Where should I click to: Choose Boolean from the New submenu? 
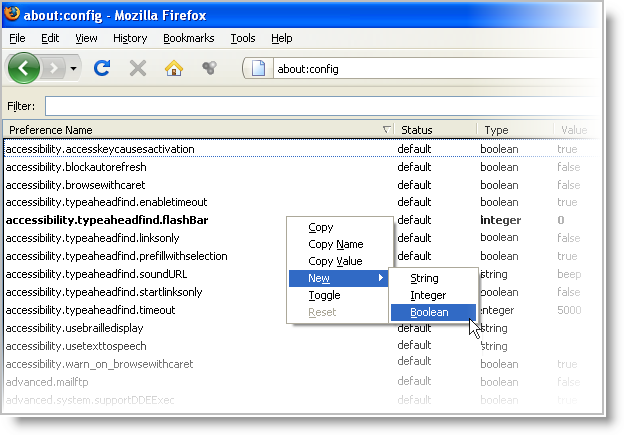429,312
